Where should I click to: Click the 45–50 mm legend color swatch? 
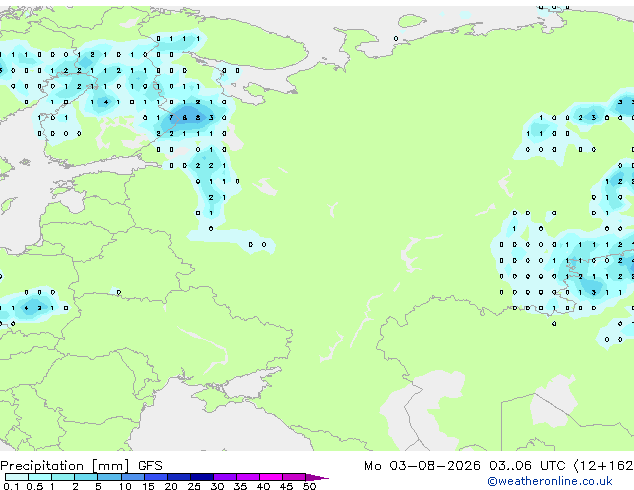pyautogui.click(x=294, y=477)
